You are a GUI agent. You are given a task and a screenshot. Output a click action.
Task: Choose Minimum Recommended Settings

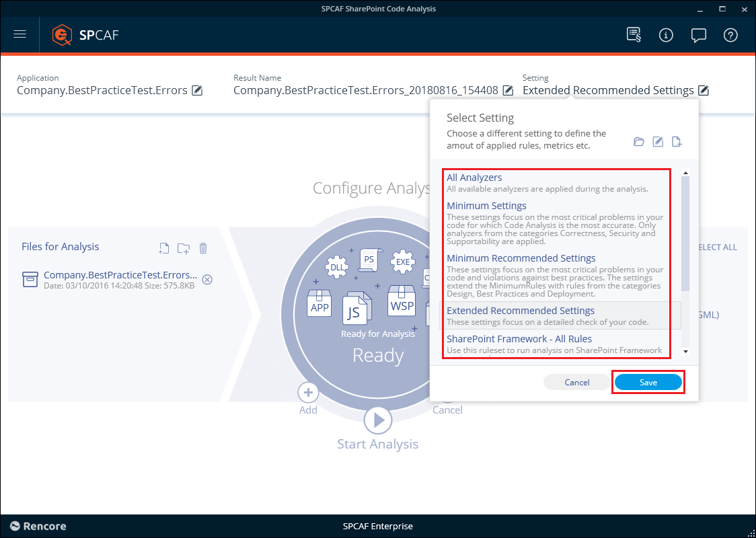pyautogui.click(x=554, y=276)
